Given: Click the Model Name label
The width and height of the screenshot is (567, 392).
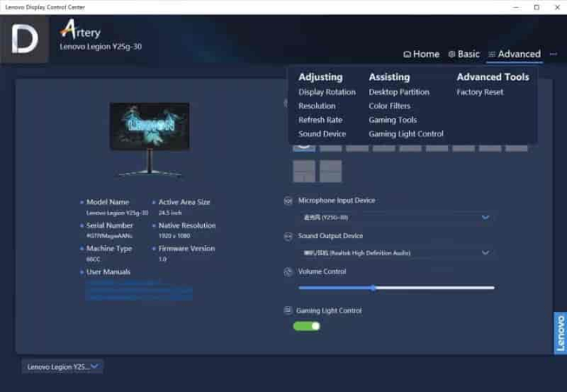Looking at the screenshot, I should tap(108, 202).
